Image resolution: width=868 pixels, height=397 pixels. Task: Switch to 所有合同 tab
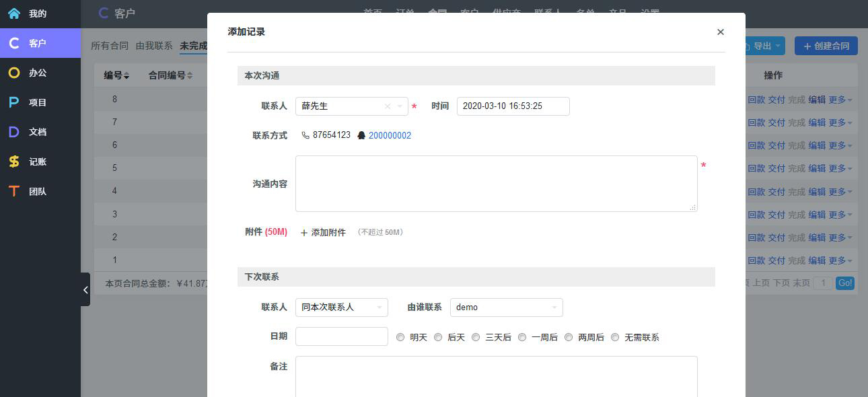point(110,46)
